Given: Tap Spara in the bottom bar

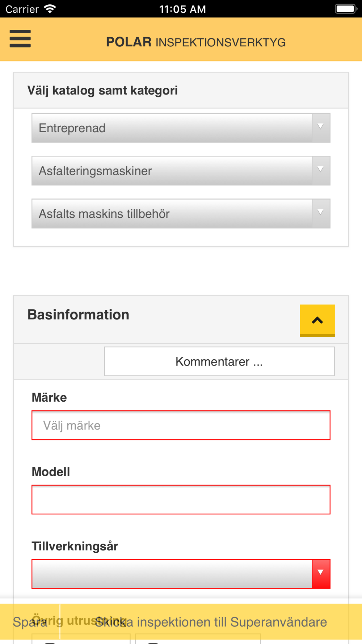Looking at the screenshot, I should pyautogui.click(x=30, y=622).
